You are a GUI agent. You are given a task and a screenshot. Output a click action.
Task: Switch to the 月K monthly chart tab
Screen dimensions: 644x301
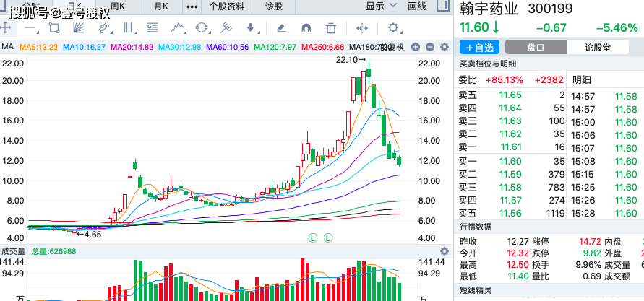coord(161,6)
